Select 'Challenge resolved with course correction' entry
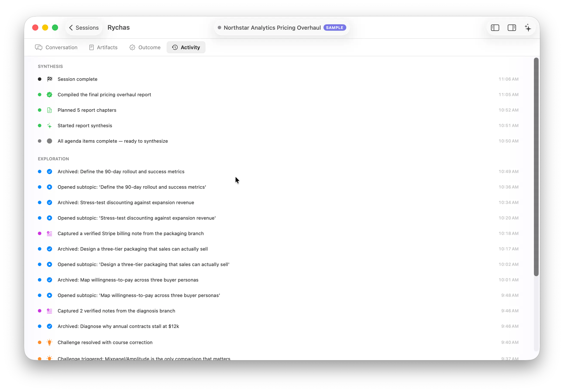 (279, 342)
